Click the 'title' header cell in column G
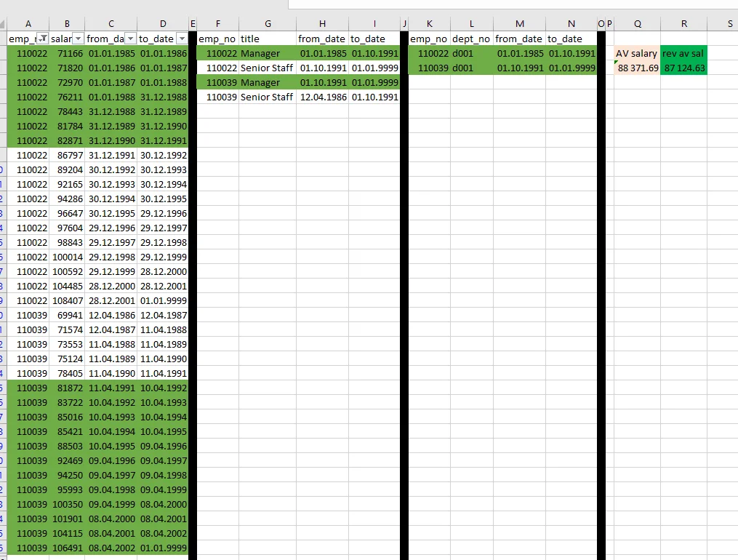This screenshot has width=738, height=560. 268,39
